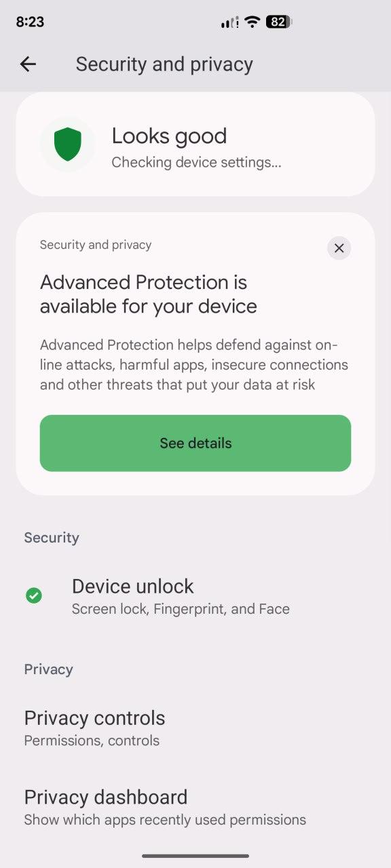Open Privacy dashboard
The height and width of the screenshot is (868, 391).
(195, 807)
